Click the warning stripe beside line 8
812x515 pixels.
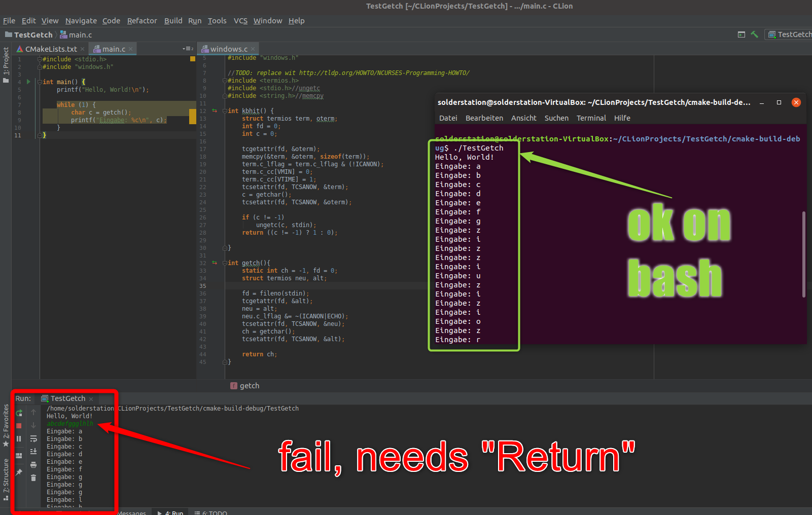click(x=193, y=116)
